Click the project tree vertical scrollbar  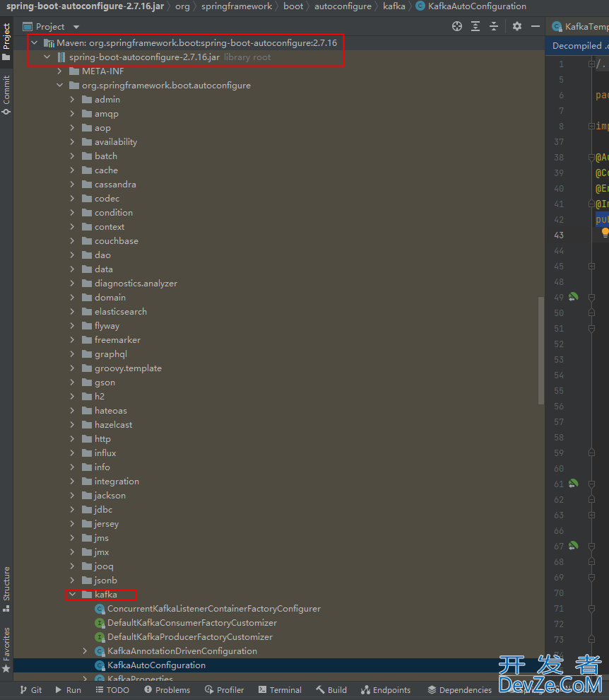541,351
